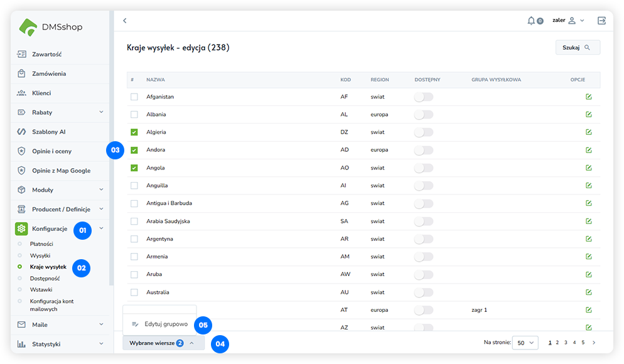
Task: Click the back arrow in header
Action: pos(125,21)
